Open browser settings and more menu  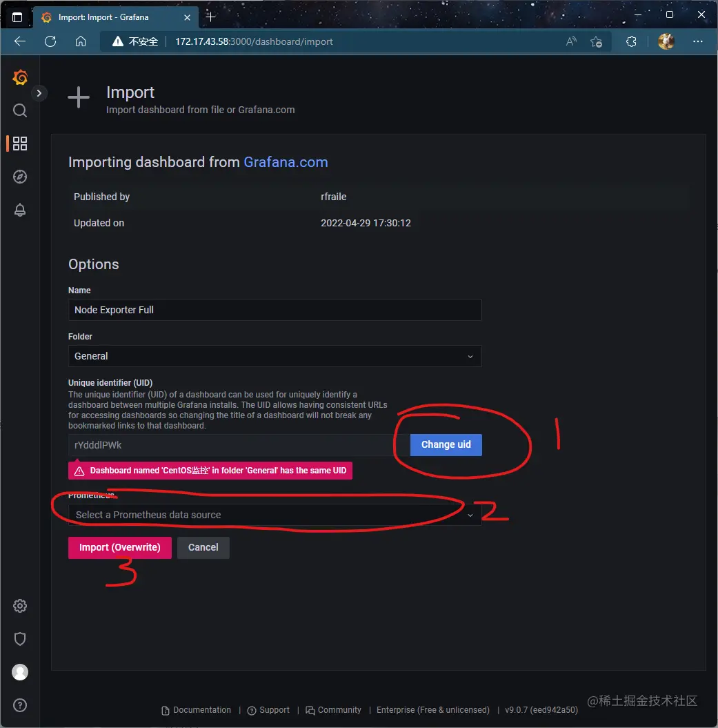coord(697,41)
